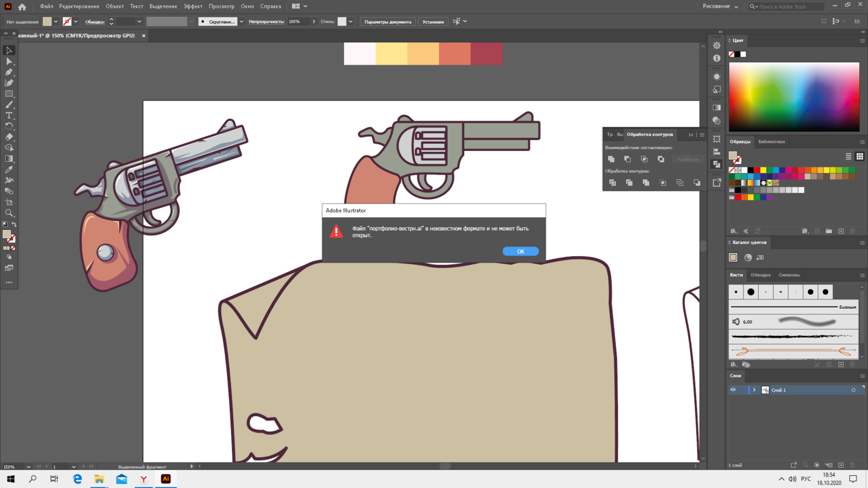Switch Swatches panel to list view
The width and height of the screenshot is (868, 488).
click(848, 157)
